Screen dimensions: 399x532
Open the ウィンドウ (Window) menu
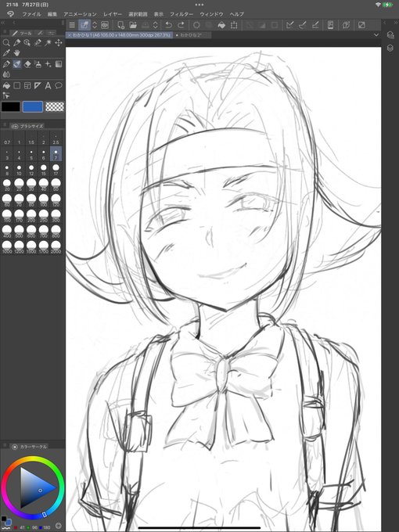pos(211,14)
